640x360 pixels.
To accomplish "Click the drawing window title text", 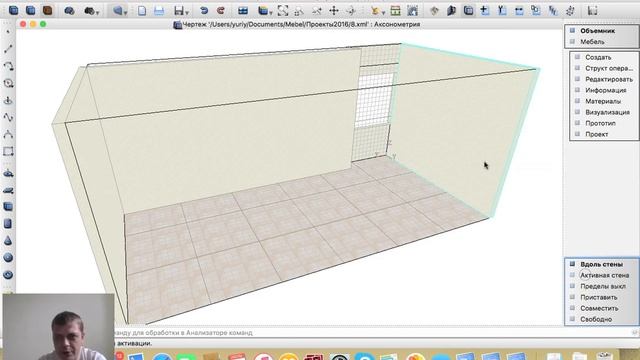I will 301,24.
